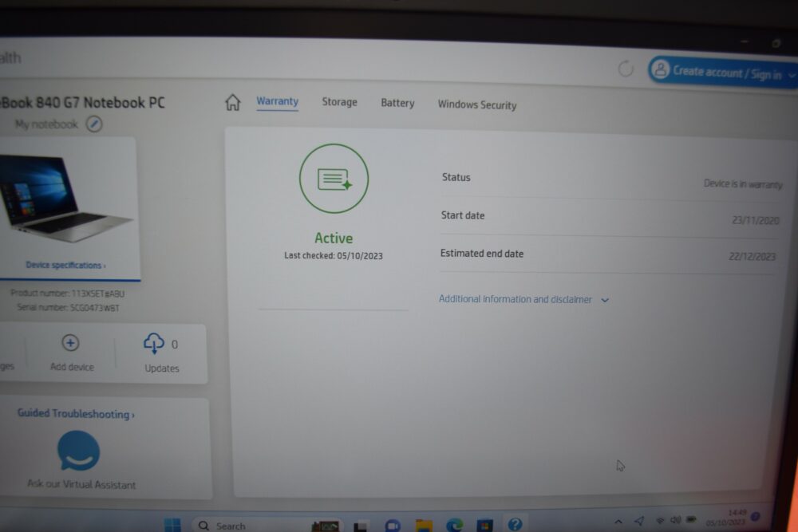Open the Updates cloud download icon

[x=154, y=343]
